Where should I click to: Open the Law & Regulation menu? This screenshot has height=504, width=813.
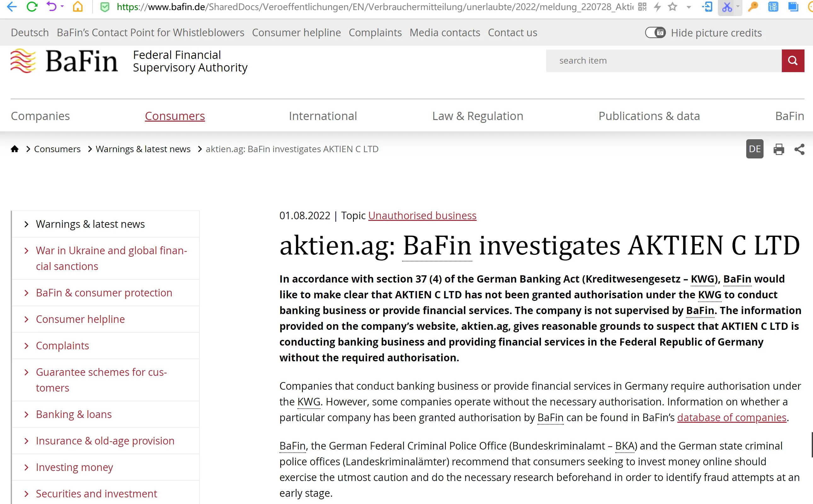478,116
